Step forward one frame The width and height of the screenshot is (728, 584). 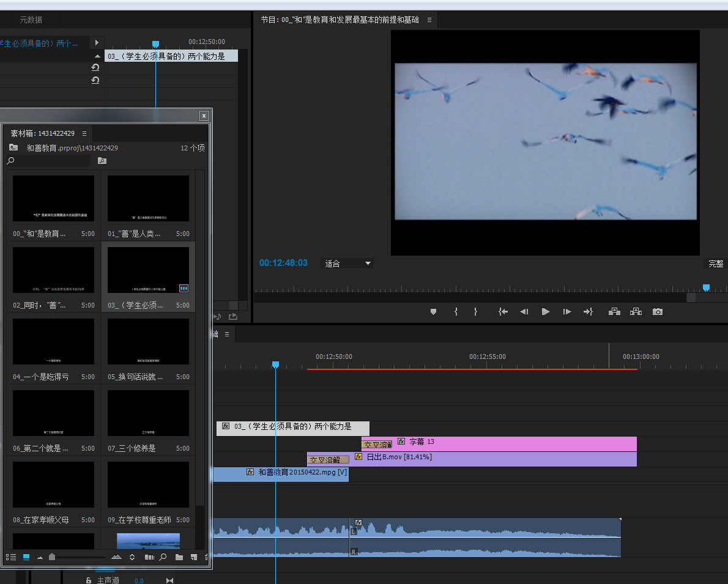(x=567, y=311)
